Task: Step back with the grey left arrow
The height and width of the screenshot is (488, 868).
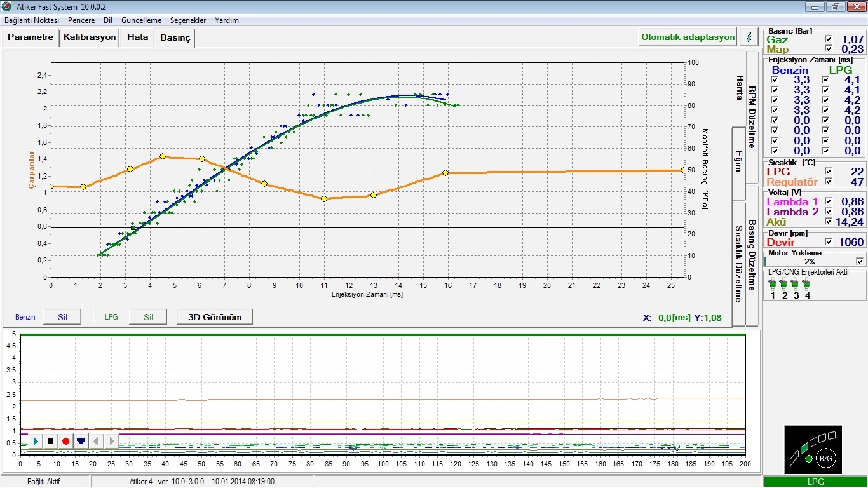Action: tap(96, 441)
